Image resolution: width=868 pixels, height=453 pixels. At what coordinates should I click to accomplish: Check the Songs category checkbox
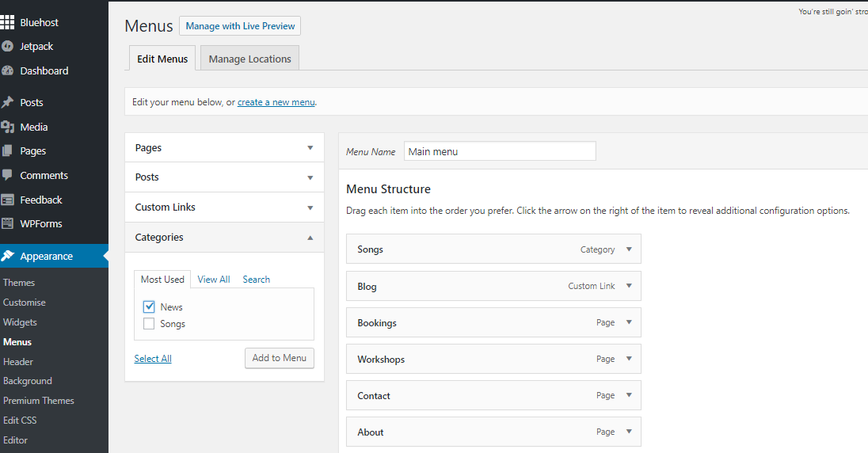(149, 324)
